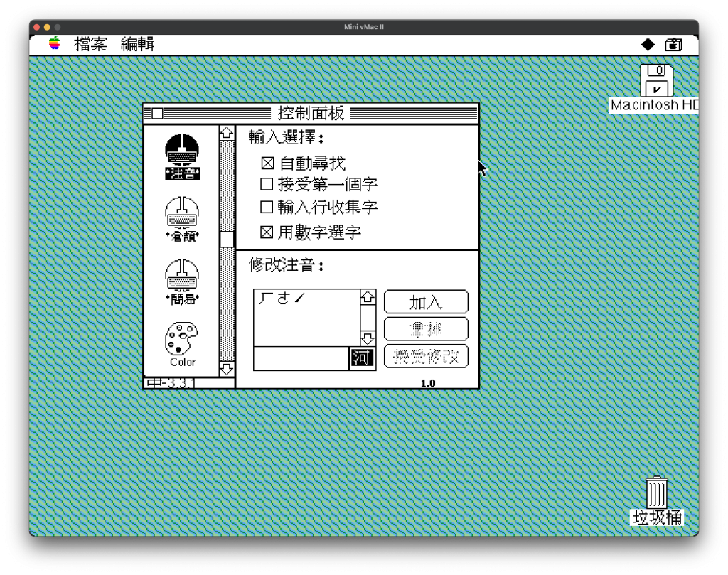
Task: Select the 倉頡 input method icon
Action: point(182,218)
